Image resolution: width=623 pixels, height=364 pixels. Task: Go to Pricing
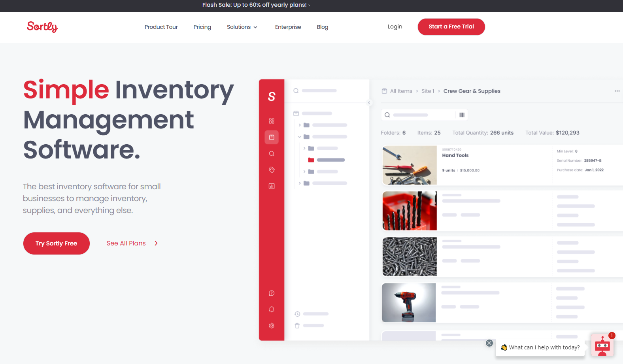click(x=202, y=27)
